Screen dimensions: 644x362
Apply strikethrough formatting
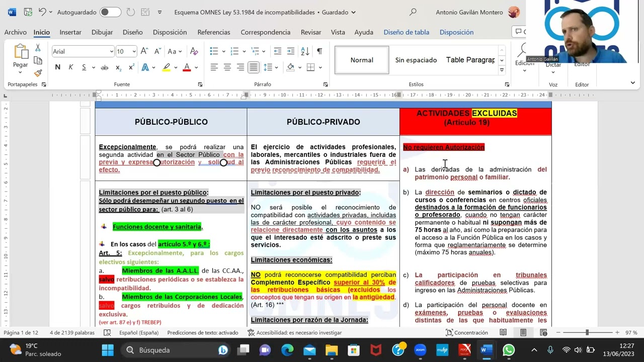tap(105, 67)
